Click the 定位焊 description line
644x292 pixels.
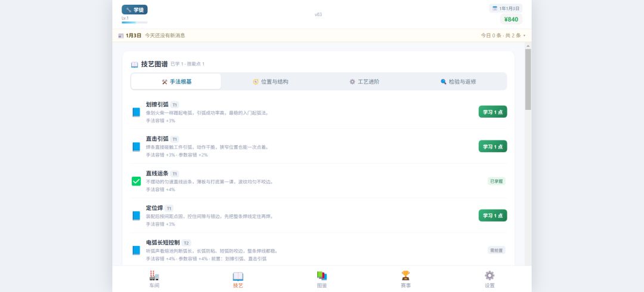click(209, 216)
